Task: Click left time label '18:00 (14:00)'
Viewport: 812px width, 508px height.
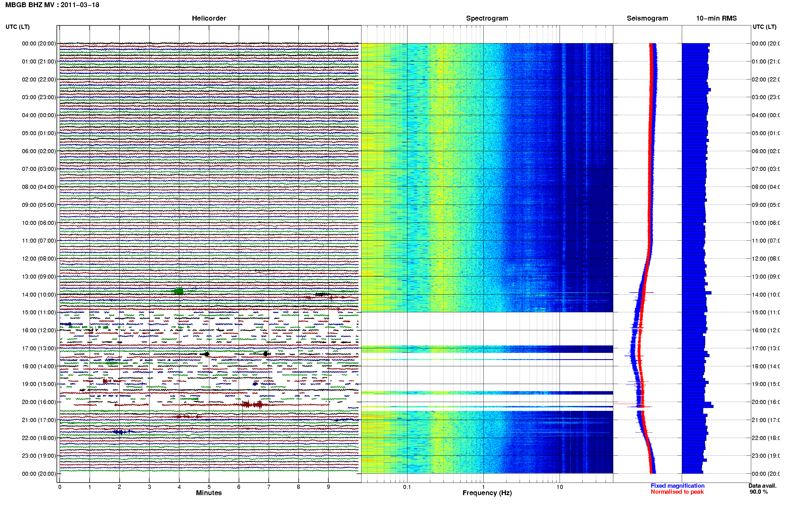Action: click(x=39, y=366)
